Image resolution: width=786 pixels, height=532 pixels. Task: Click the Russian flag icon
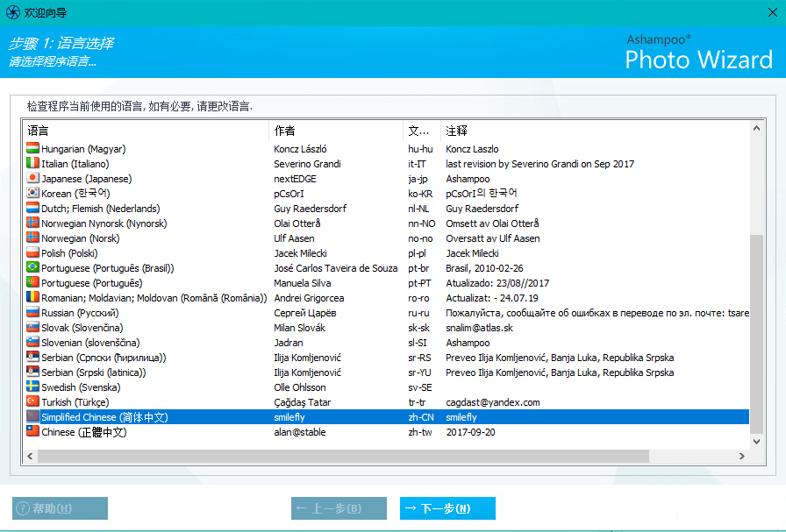[32, 313]
